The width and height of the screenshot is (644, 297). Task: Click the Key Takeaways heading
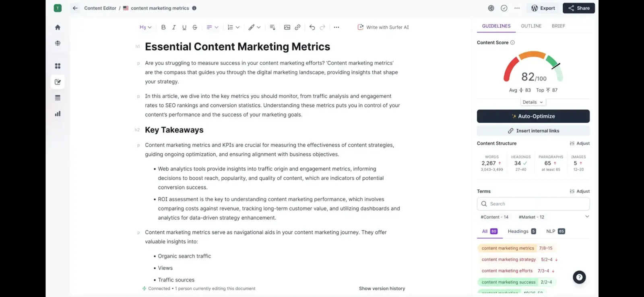[174, 130]
